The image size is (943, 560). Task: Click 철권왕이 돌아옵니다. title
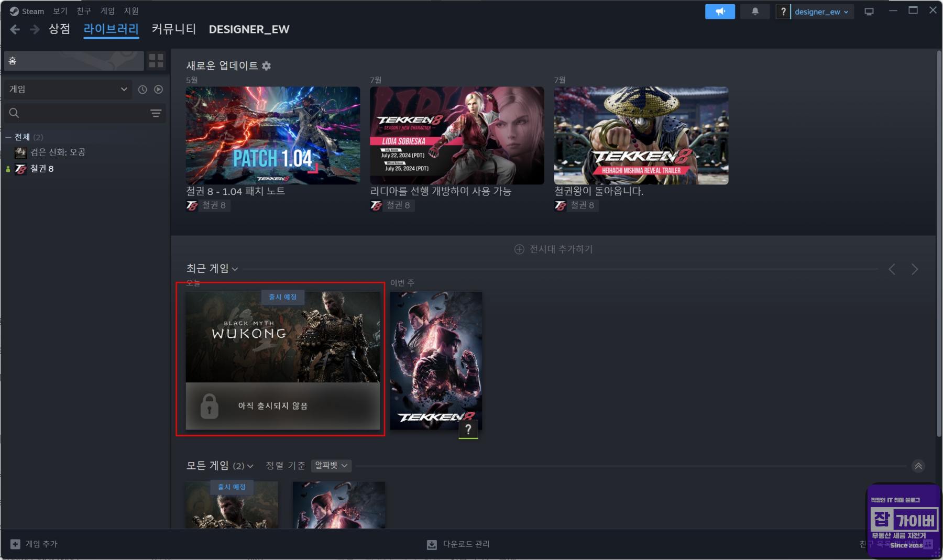tap(599, 191)
